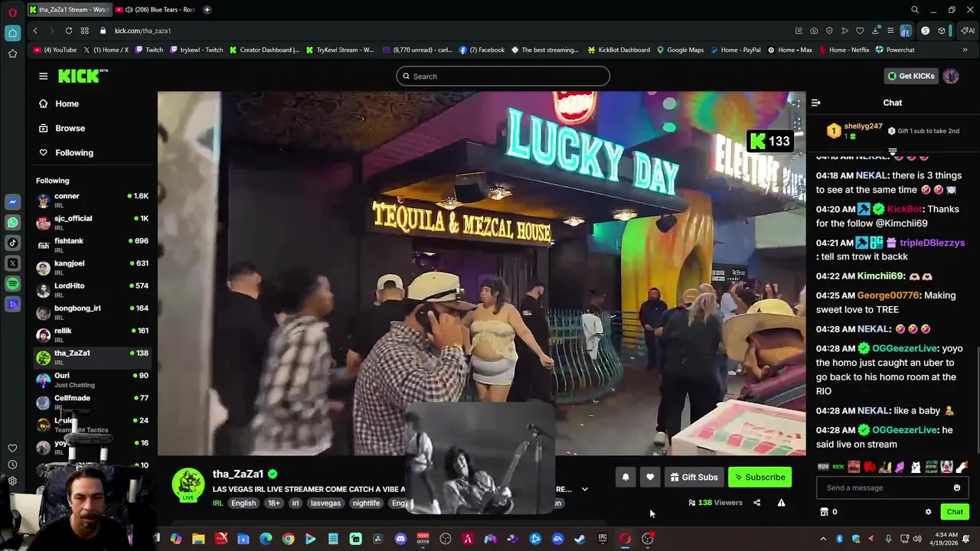The height and width of the screenshot is (551, 980).
Task: Click username George00776 in chat
Action: click(x=888, y=295)
